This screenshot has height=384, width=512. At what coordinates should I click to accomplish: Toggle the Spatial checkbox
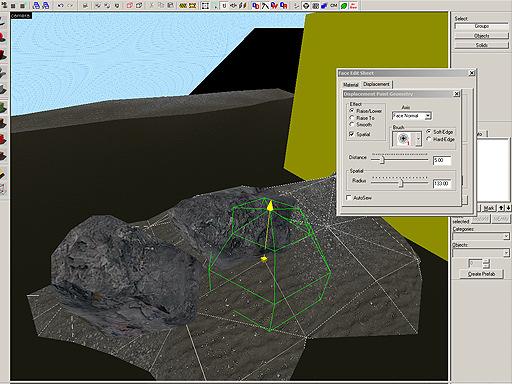352,134
